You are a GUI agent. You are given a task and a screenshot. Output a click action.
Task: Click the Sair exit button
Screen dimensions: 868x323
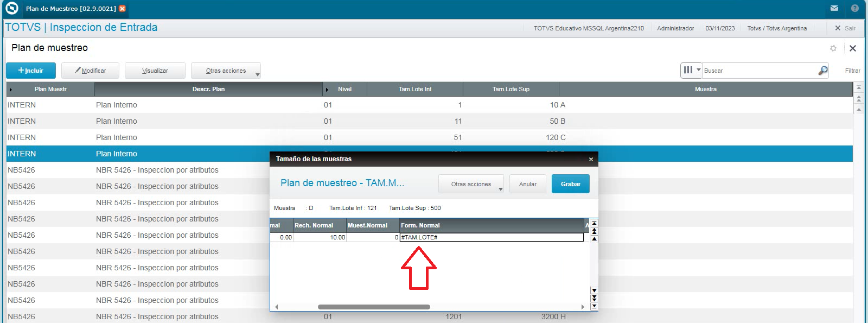(845, 28)
